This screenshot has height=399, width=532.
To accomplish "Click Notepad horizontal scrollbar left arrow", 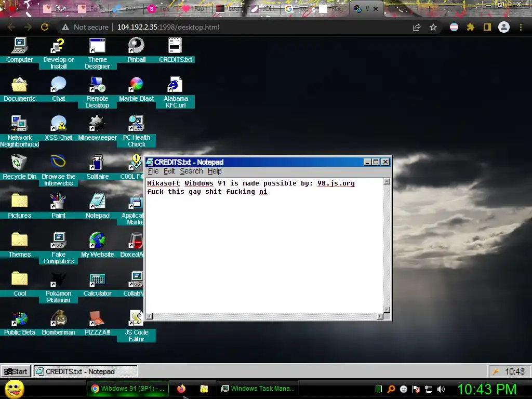I will coord(149,316).
